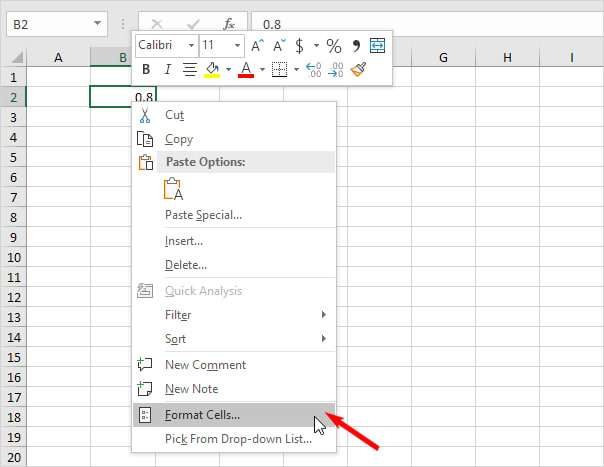Choose Insert from context menu
The image size is (604, 467).
pos(234,241)
